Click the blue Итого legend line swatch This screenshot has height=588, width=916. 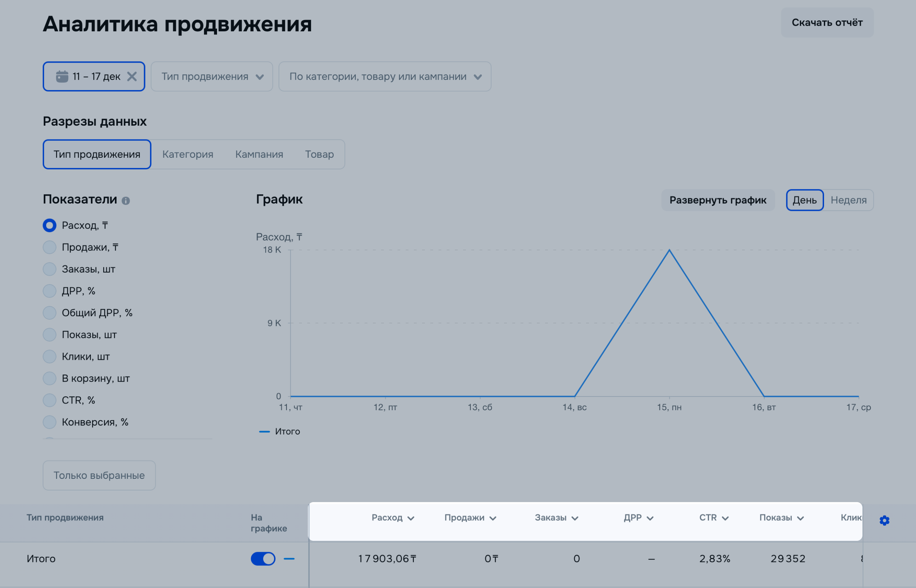coord(264,432)
